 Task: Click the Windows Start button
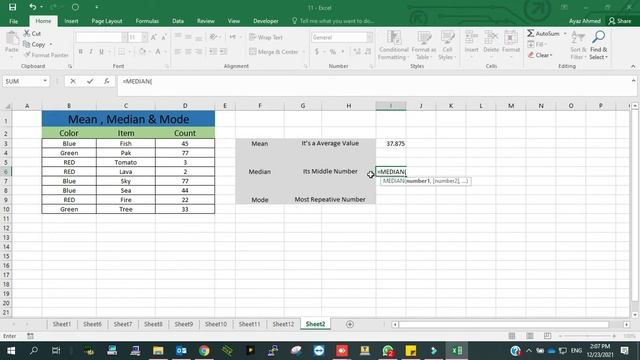tap(11, 350)
